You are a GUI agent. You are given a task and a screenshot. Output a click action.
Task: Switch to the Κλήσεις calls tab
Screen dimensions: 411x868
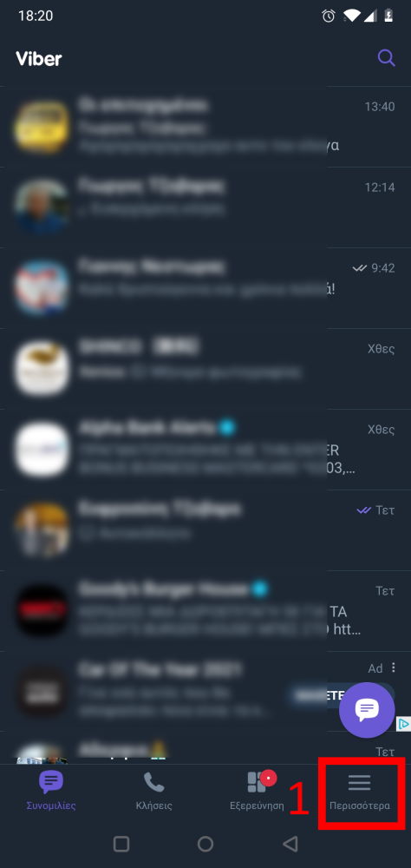coord(153,791)
